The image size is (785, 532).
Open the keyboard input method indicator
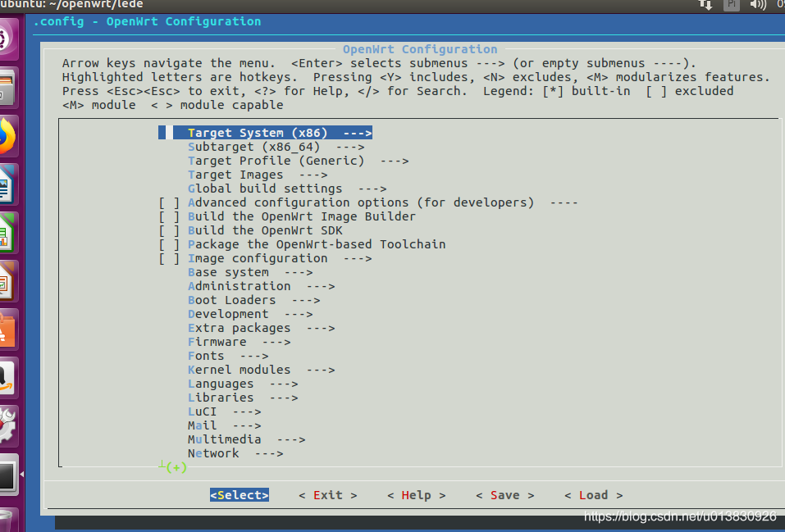[x=732, y=5]
